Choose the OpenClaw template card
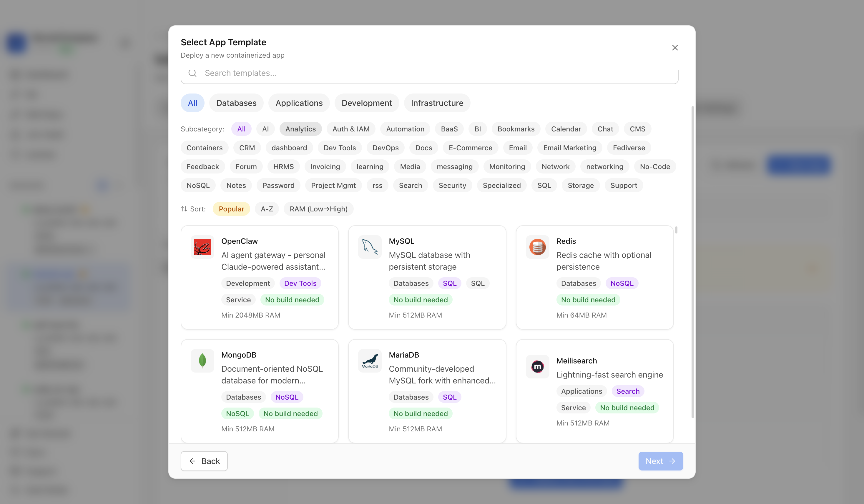Image resolution: width=864 pixels, height=504 pixels. point(260,277)
